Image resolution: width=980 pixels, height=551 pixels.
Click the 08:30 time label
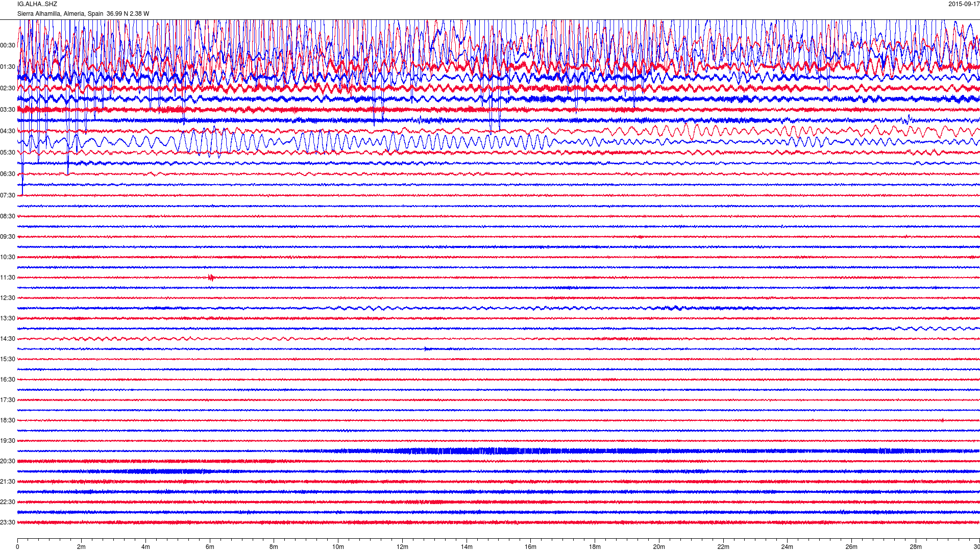click(8, 216)
